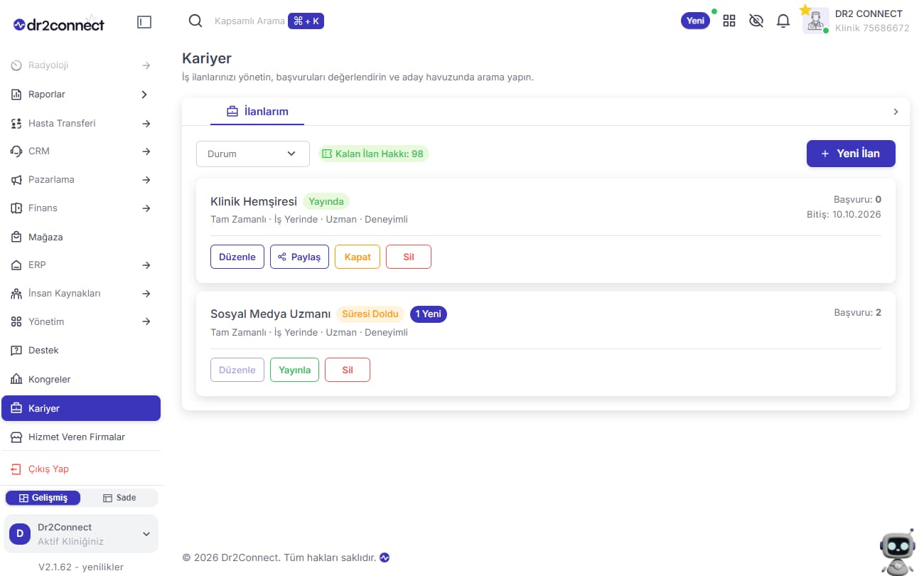This screenshot has height=576, width=924.
Task: Edit the Klinik Hemşiresi listing
Action: point(237,257)
